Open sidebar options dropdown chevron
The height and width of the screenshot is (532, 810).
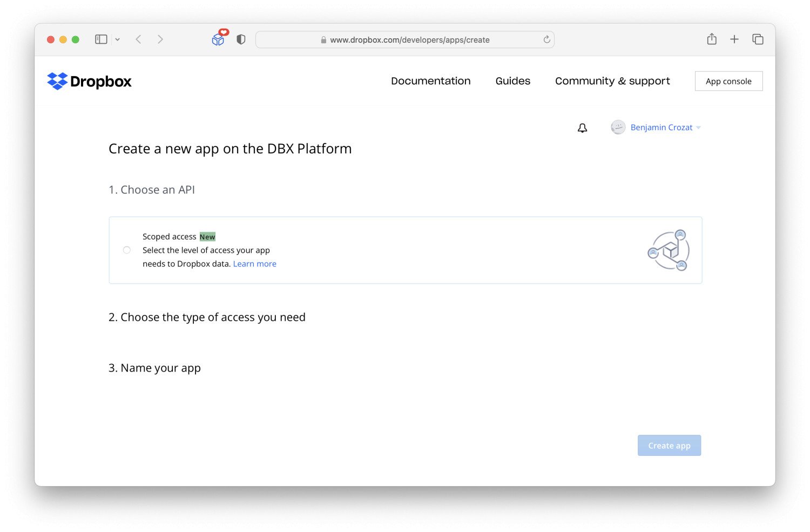pyautogui.click(x=117, y=39)
